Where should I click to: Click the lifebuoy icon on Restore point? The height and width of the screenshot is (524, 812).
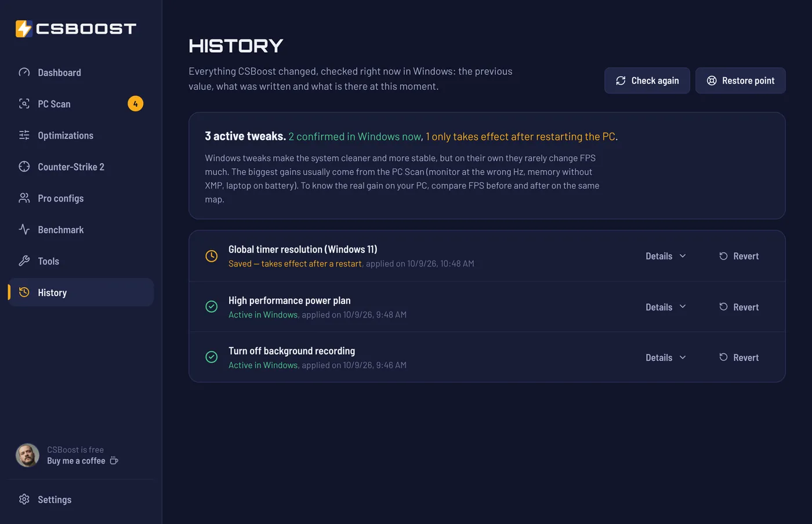pyautogui.click(x=712, y=81)
